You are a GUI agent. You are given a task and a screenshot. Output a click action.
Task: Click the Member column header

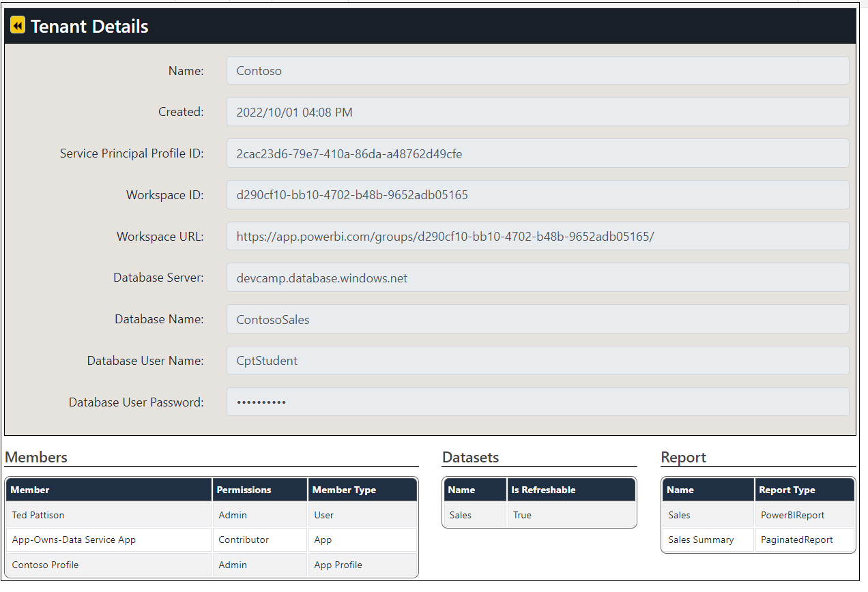click(109, 490)
